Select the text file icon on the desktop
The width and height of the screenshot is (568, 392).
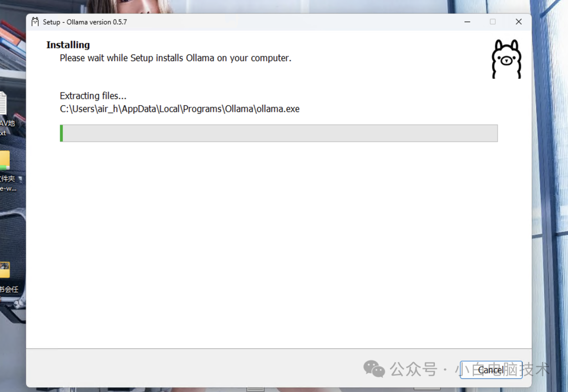click(3, 103)
